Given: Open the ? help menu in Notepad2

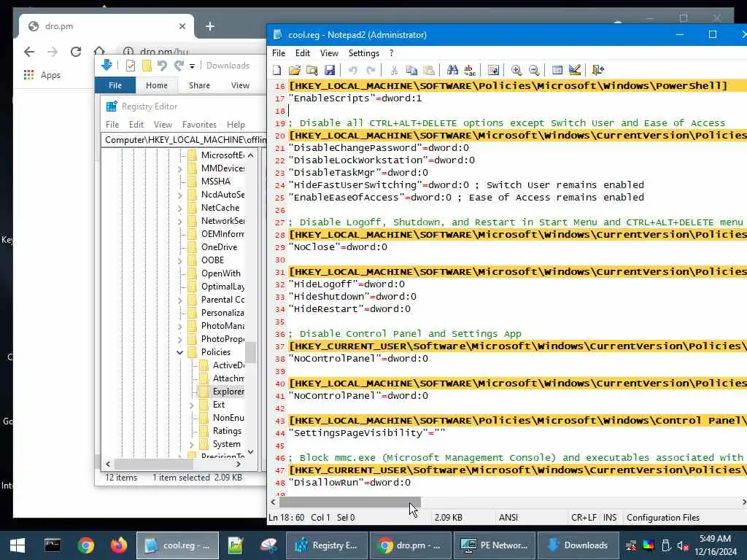Looking at the screenshot, I should pos(392,52).
